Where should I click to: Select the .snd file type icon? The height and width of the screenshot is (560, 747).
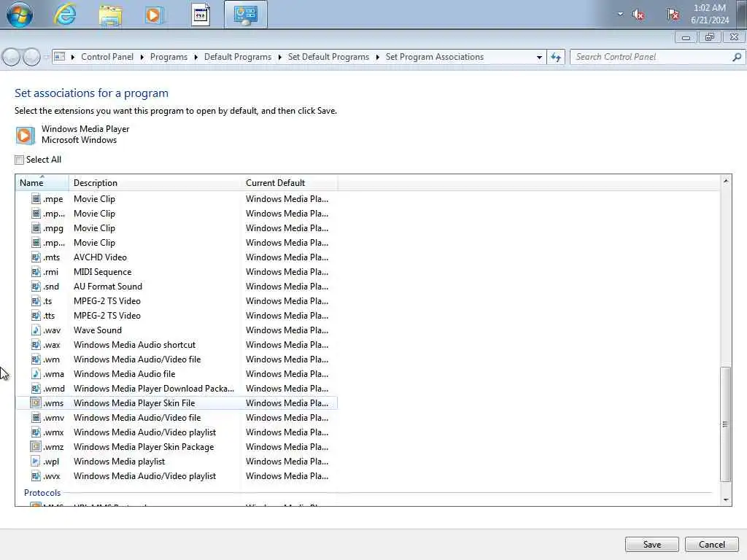(x=36, y=286)
